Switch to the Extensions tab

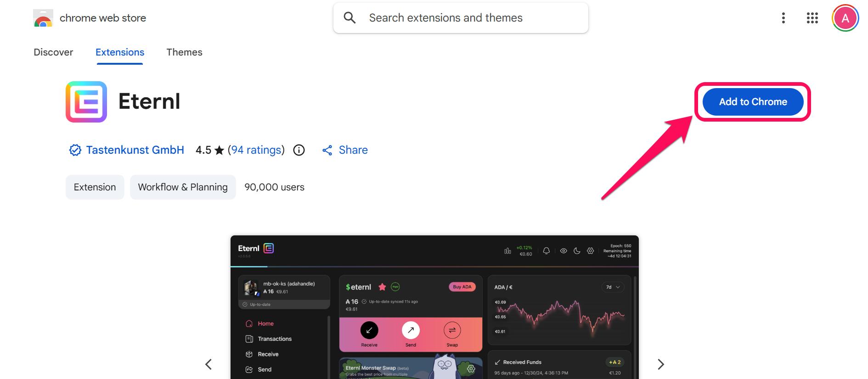(120, 52)
